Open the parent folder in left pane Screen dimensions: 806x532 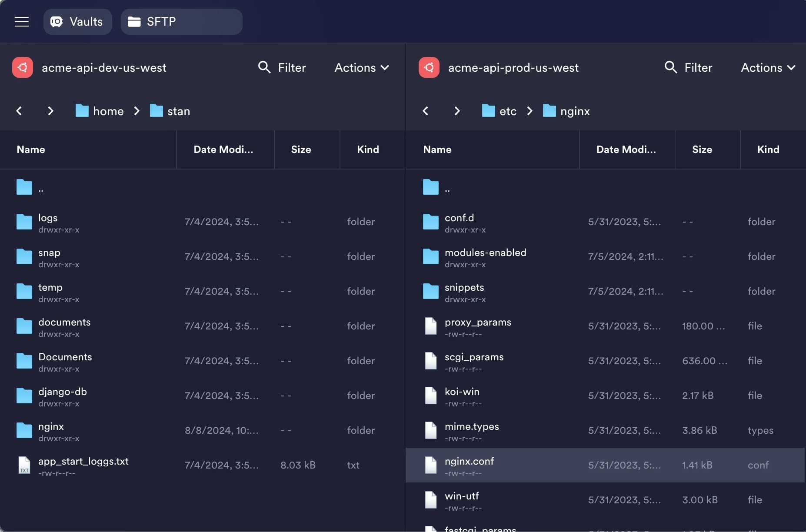click(202, 187)
